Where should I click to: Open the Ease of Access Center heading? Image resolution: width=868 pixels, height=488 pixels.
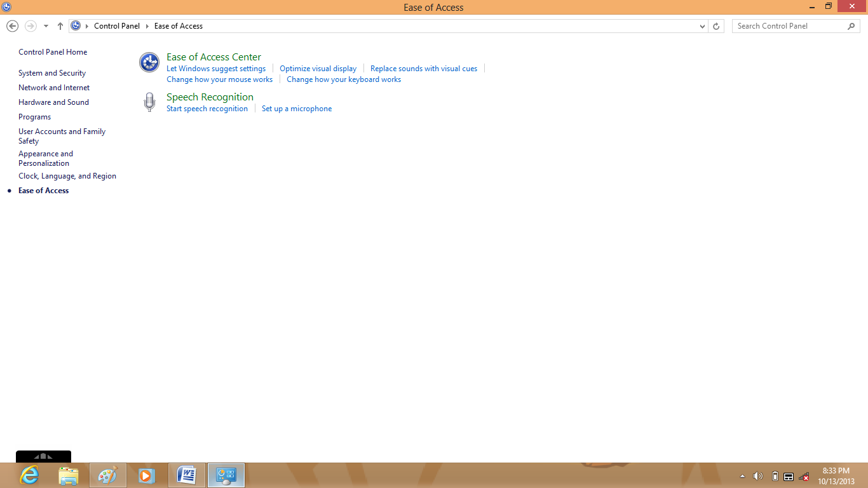[x=214, y=57]
